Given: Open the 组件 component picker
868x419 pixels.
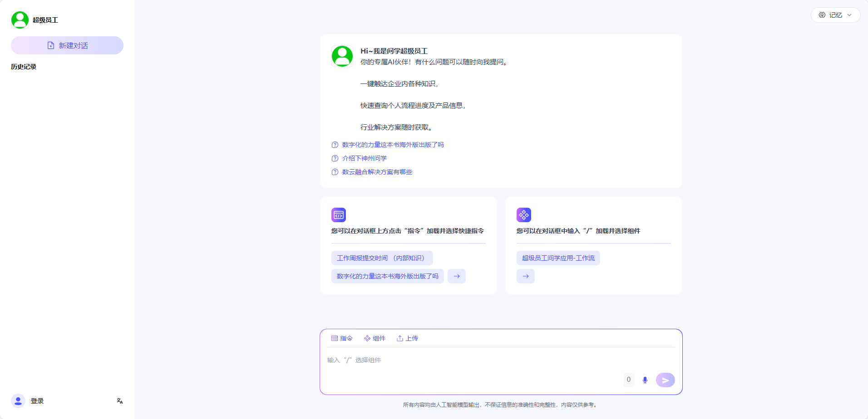Looking at the screenshot, I should pos(375,338).
